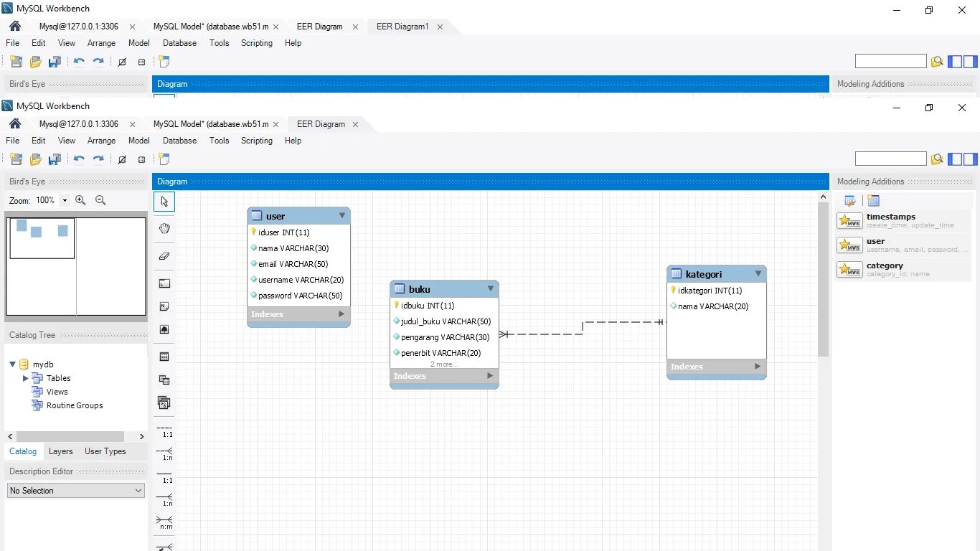The image size is (980, 551).
Task: Expand Indexes section of user table
Action: (341, 314)
